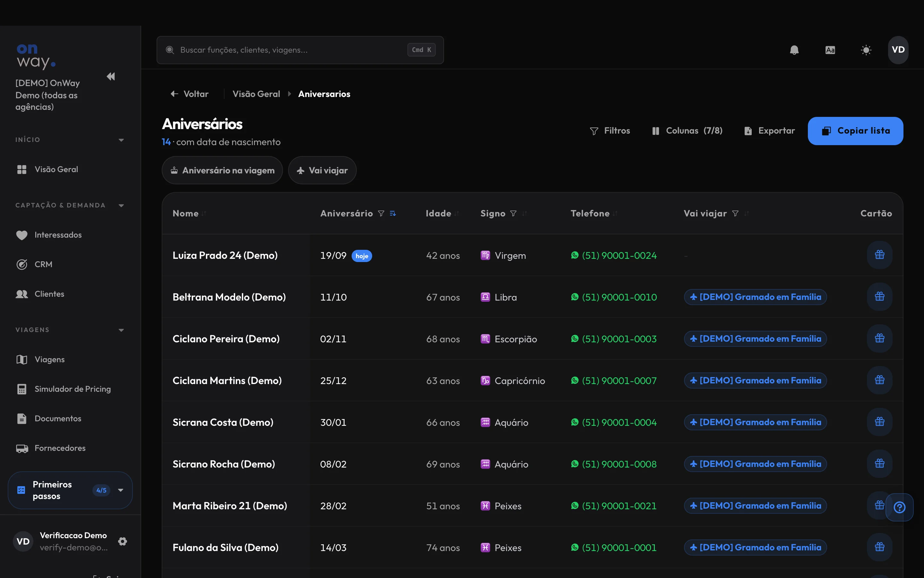Go back with Voltar

click(190, 94)
